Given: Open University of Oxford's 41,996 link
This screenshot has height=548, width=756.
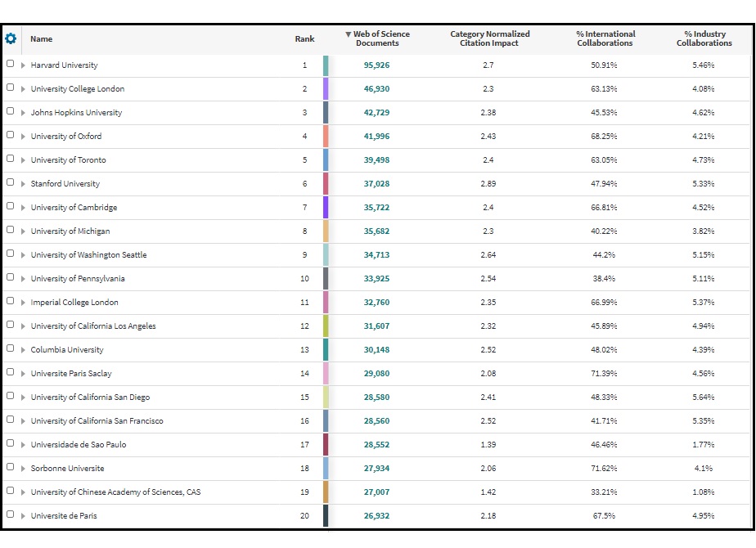Looking at the screenshot, I should 376,137.
